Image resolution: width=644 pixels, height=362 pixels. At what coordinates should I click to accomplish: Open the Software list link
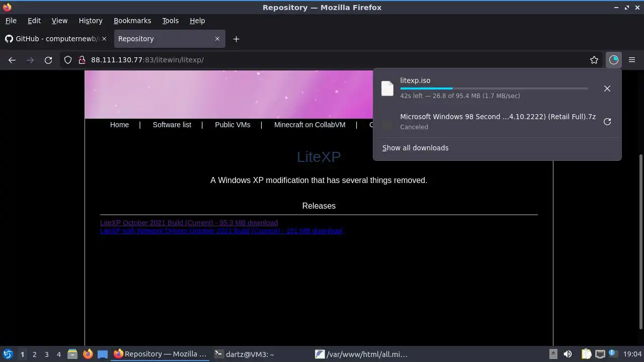172,125
